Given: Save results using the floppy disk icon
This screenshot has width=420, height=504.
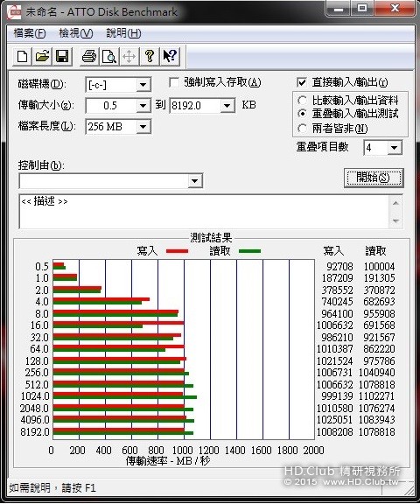Looking at the screenshot, I should 62,57.
